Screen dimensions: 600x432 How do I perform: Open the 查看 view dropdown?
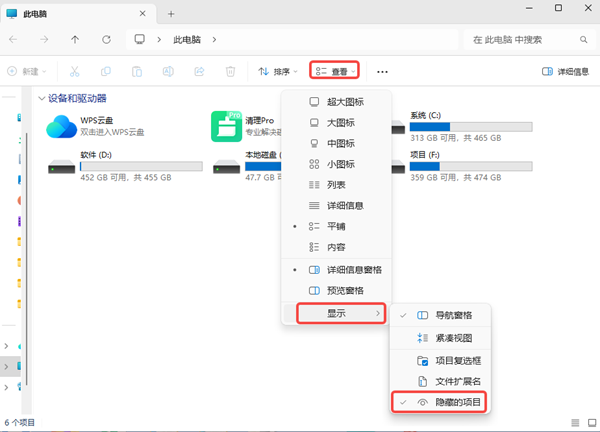coord(334,71)
